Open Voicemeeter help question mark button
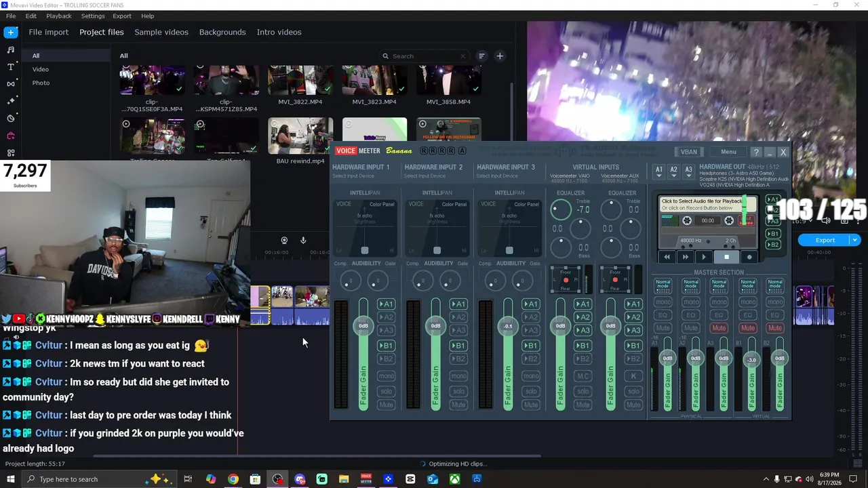868x488 pixels. click(756, 152)
